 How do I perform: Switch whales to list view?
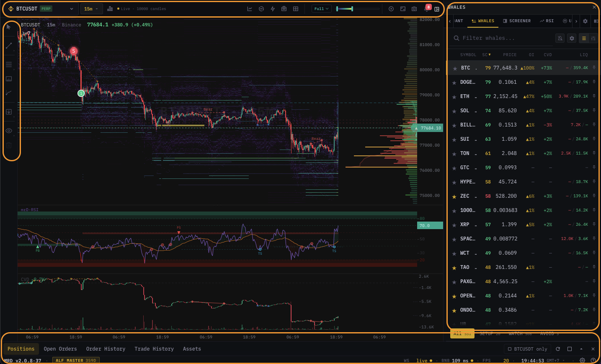pyautogui.click(x=584, y=38)
